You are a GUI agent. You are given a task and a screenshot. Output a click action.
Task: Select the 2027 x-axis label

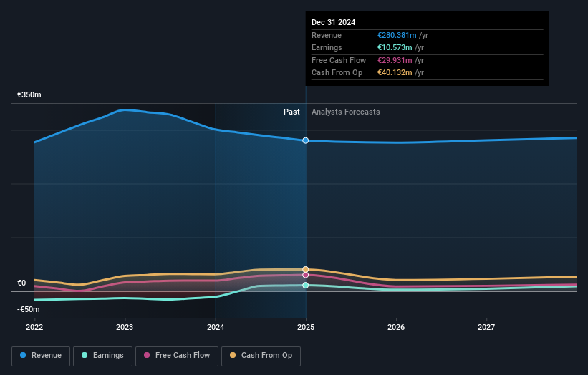point(486,327)
